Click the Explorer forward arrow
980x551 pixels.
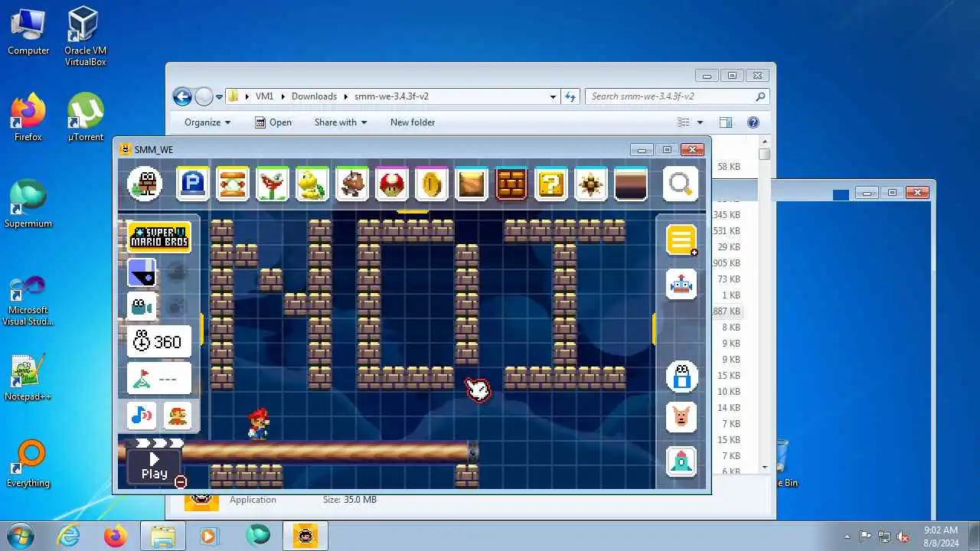click(204, 96)
